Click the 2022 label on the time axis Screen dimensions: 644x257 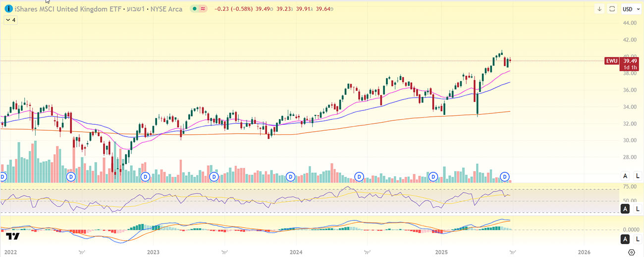tap(10, 252)
